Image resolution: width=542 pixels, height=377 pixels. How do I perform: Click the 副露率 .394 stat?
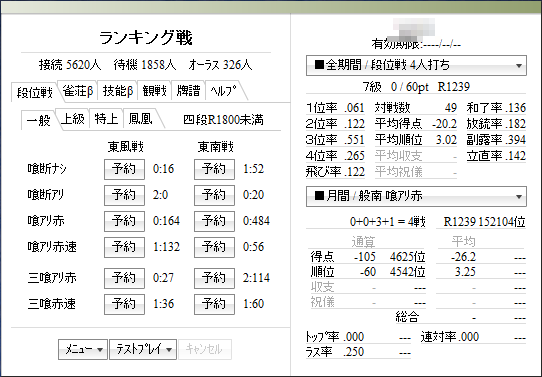pos(496,140)
